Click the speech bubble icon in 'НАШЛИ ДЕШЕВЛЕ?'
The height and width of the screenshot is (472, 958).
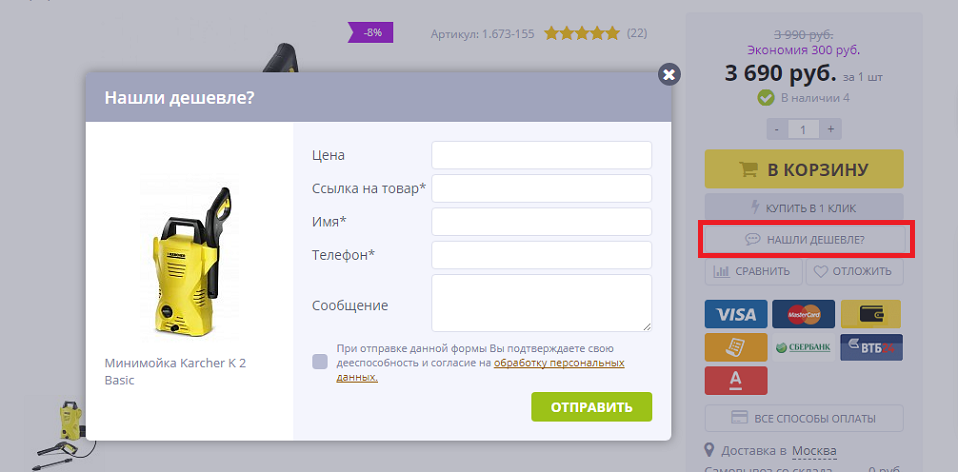753,239
